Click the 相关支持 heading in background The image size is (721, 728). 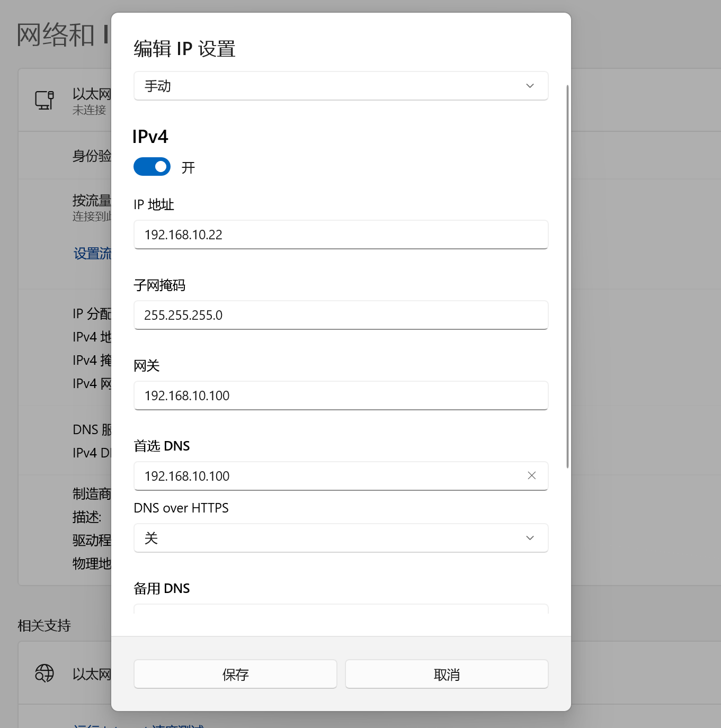point(44,625)
